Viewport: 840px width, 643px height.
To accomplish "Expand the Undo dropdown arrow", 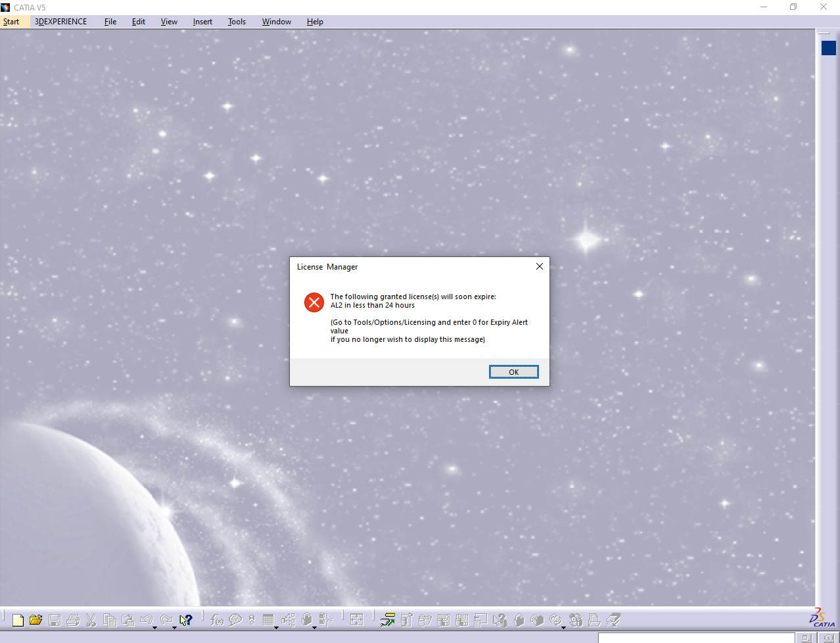I will click(x=155, y=627).
